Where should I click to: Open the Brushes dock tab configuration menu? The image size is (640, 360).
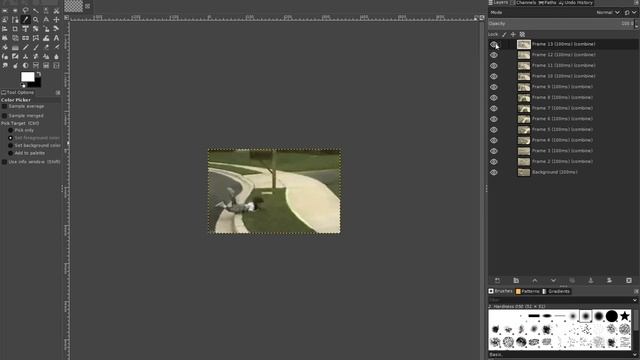click(636, 291)
